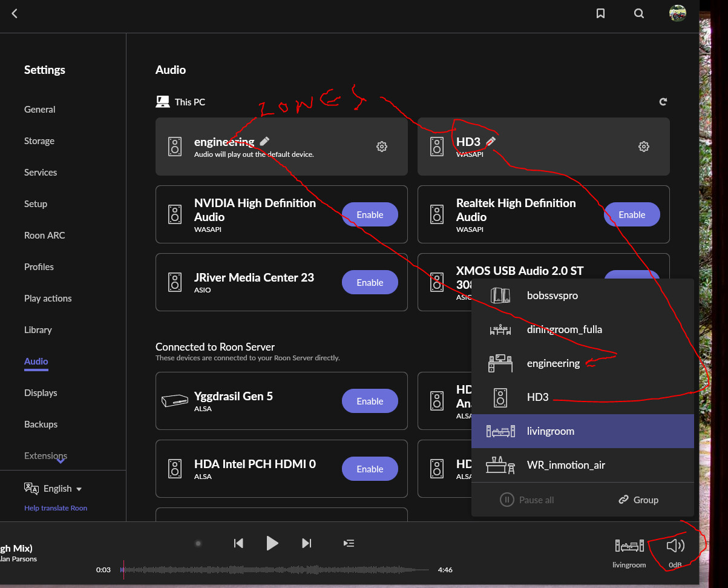Enable Realtek High Definition Audio
This screenshot has width=728, height=588.
coord(632,214)
